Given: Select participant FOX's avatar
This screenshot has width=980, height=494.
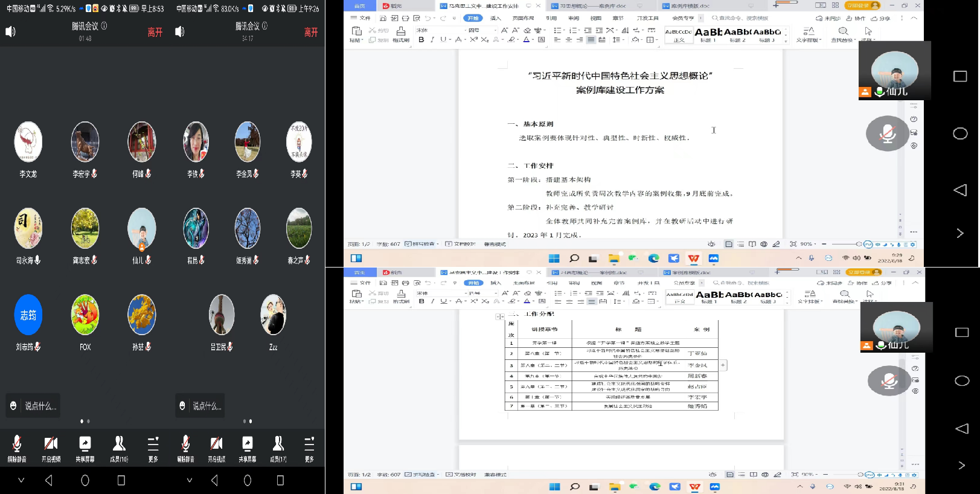Looking at the screenshot, I should tap(85, 315).
